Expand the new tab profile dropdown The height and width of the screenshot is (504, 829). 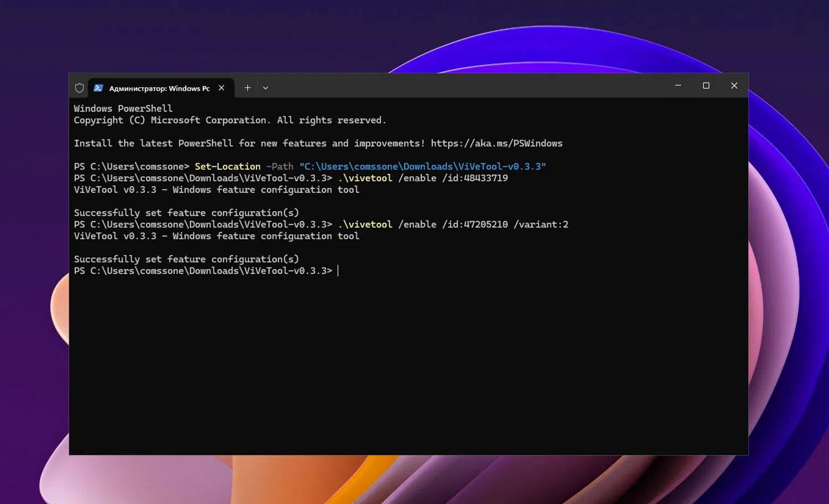tap(266, 88)
